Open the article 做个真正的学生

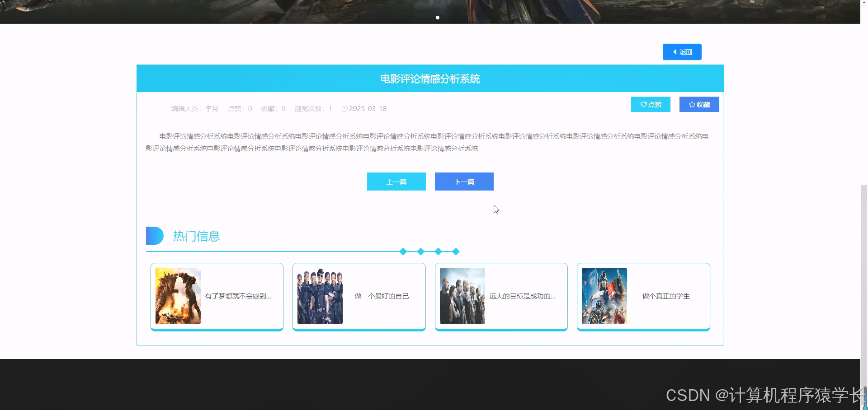coord(665,296)
